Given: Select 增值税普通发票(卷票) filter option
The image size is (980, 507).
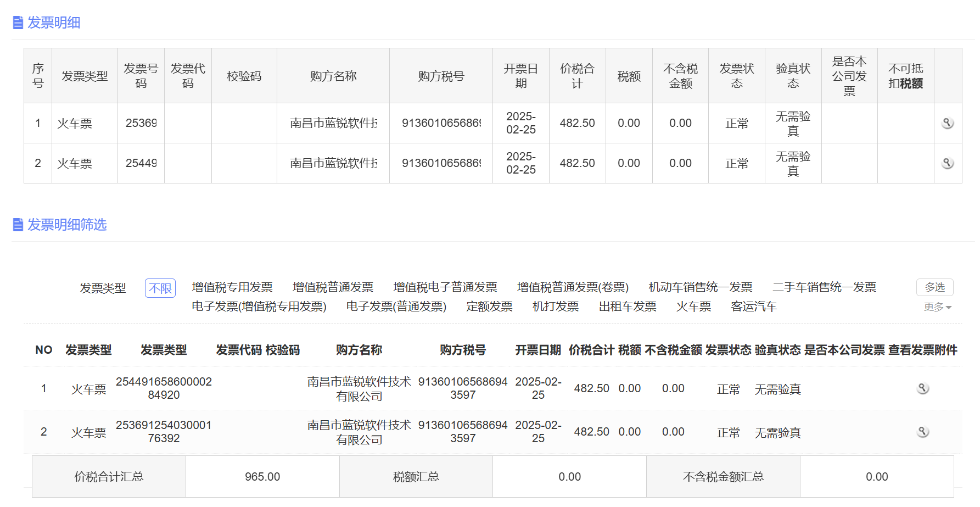Looking at the screenshot, I should (x=573, y=287).
